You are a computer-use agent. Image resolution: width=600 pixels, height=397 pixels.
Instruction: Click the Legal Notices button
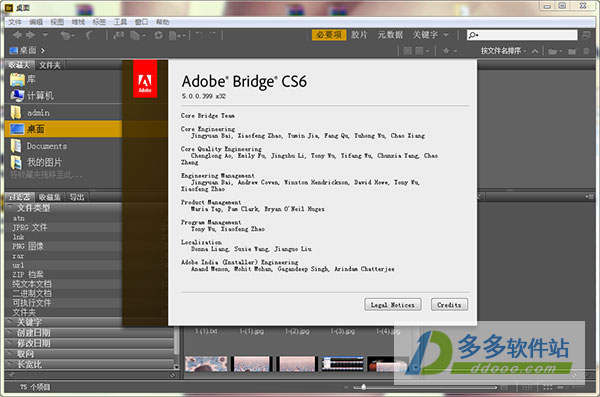393,305
